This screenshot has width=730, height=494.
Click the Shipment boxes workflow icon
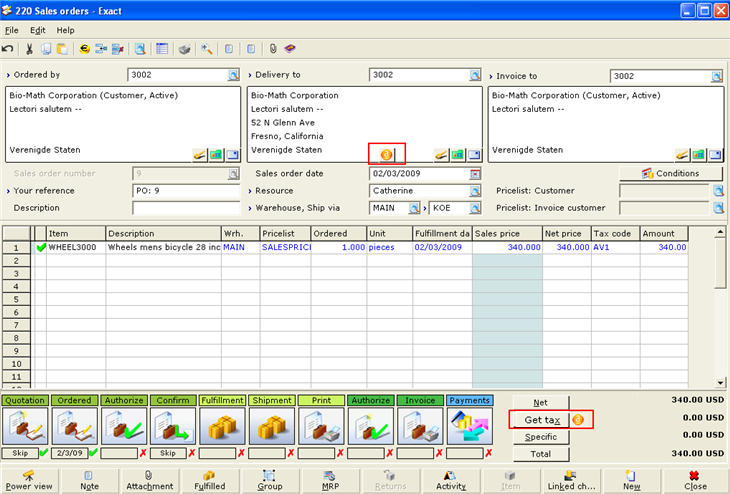point(272,426)
